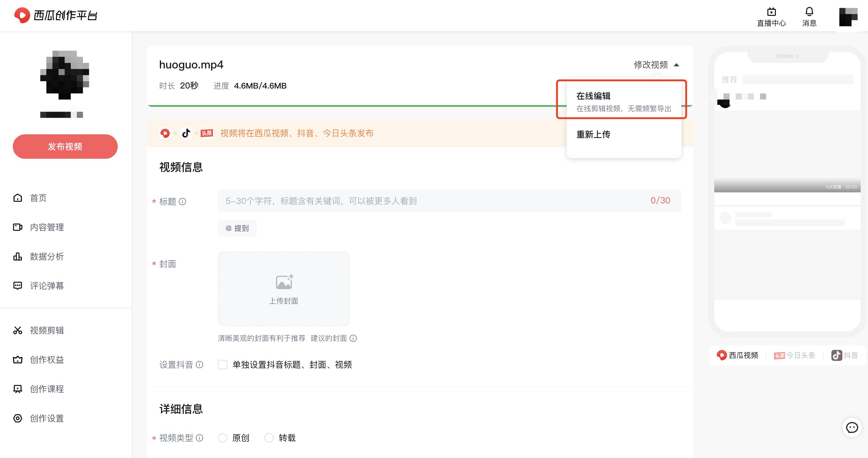
Task: Choose 重新上传 to re-upload the video
Action: [594, 134]
